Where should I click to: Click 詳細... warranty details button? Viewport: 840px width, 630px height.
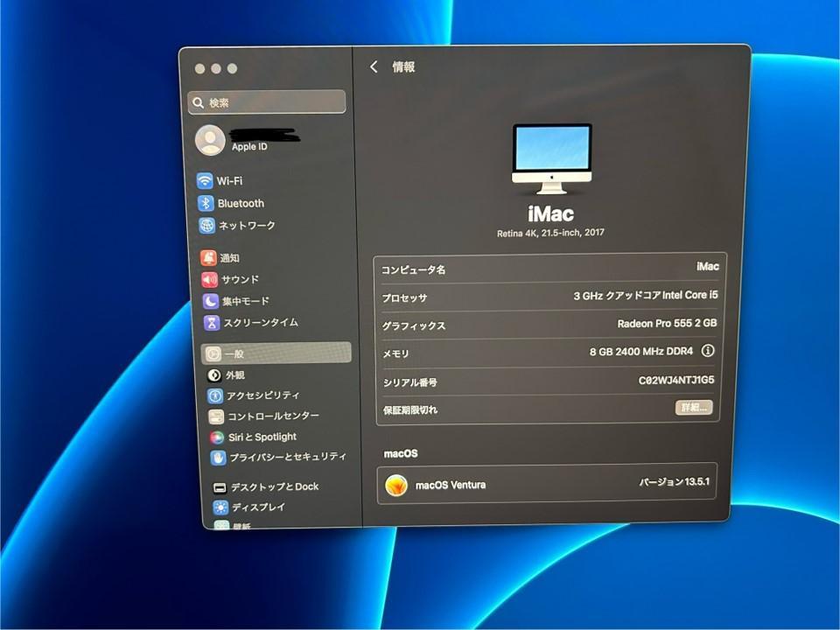(694, 408)
